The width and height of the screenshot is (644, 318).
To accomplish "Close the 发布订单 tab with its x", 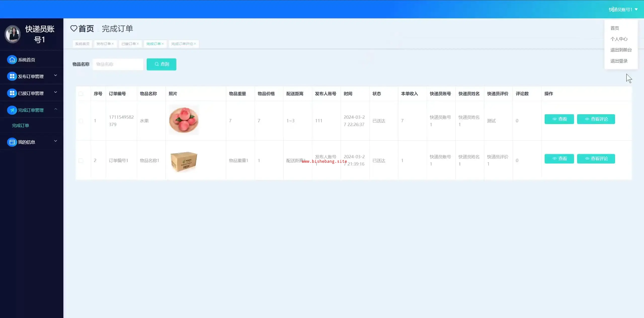I will [x=113, y=44].
